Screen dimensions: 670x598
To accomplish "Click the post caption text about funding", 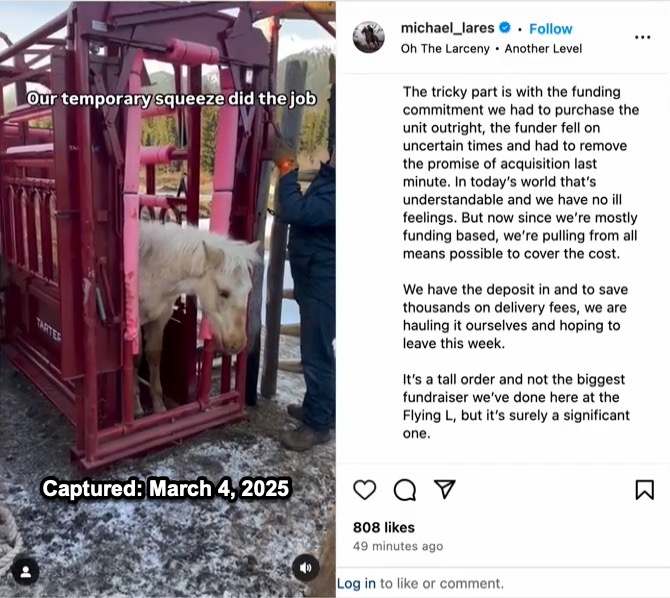I will [x=520, y=262].
